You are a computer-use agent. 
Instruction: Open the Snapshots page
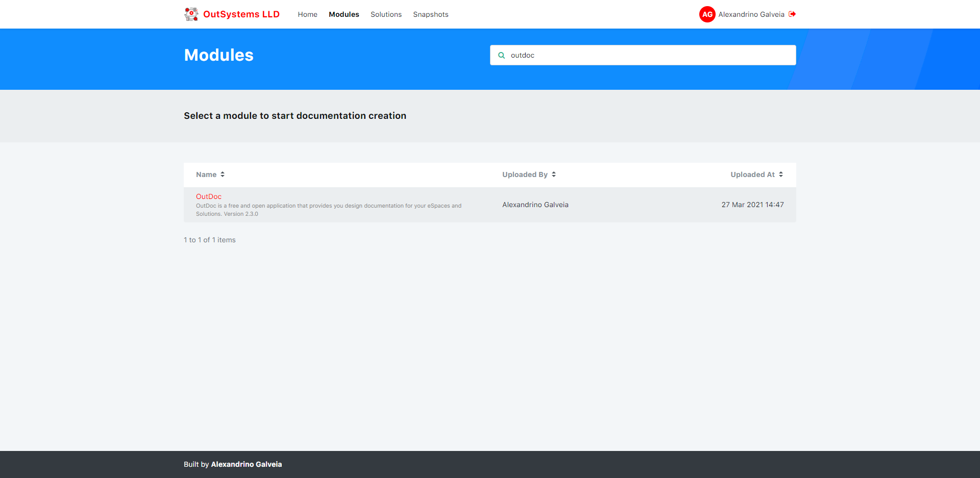pyautogui.click(x=430, y=14)
